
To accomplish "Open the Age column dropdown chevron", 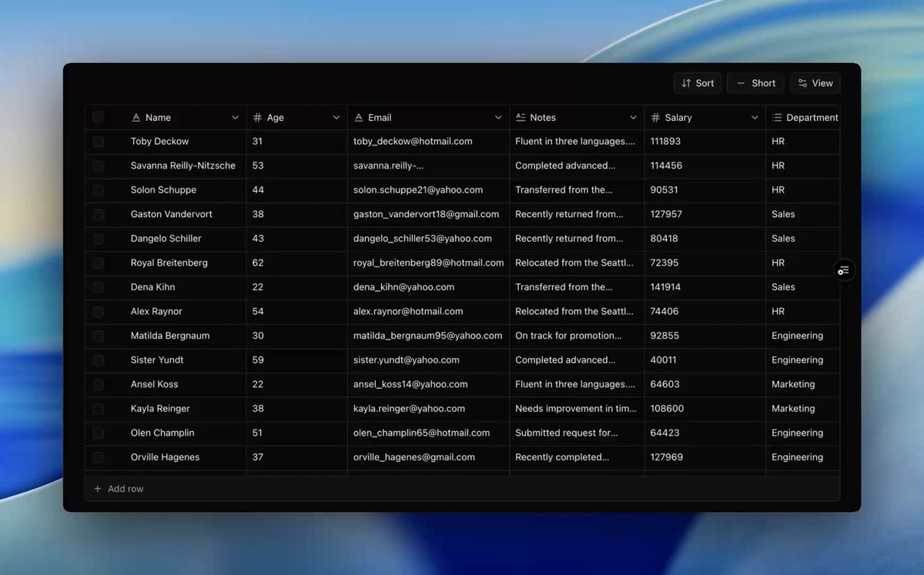I will (336, 118).
